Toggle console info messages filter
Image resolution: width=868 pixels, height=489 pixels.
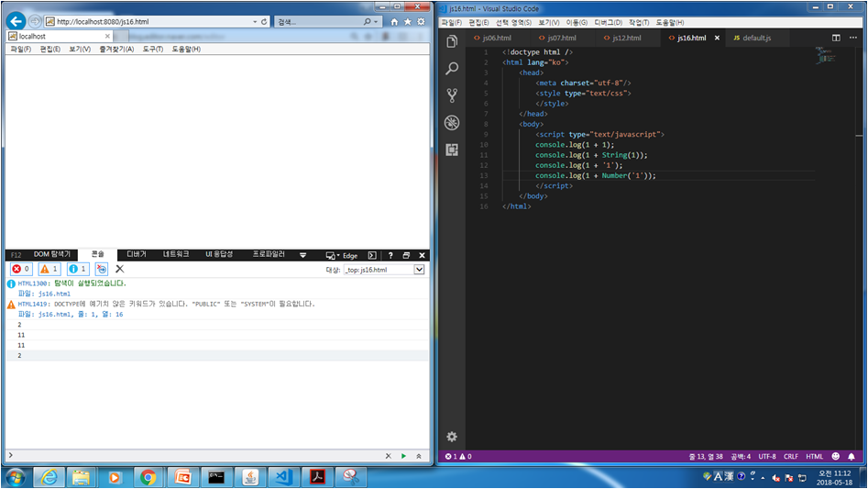pyautogui.click(x=78, y=269)
